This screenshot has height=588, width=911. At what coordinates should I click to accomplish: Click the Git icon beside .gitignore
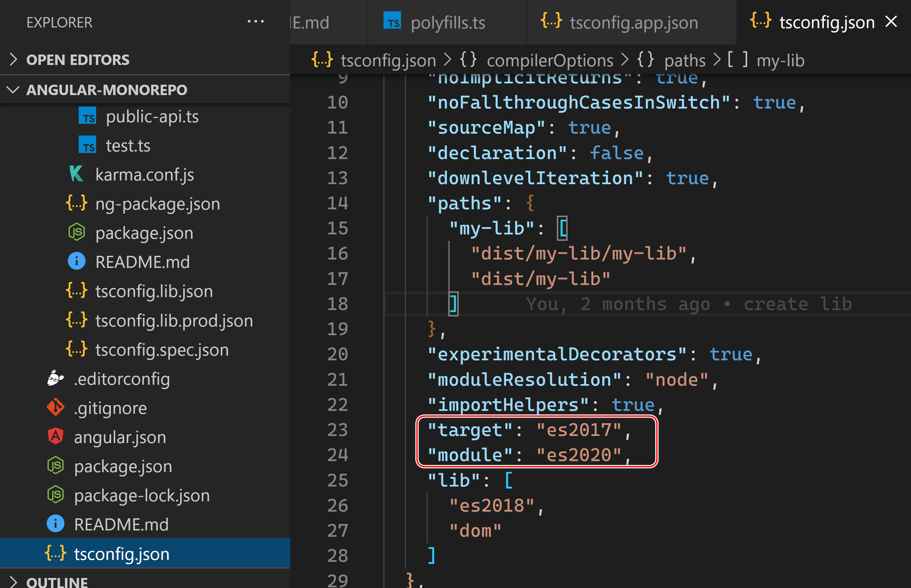(x=55, y=408)
